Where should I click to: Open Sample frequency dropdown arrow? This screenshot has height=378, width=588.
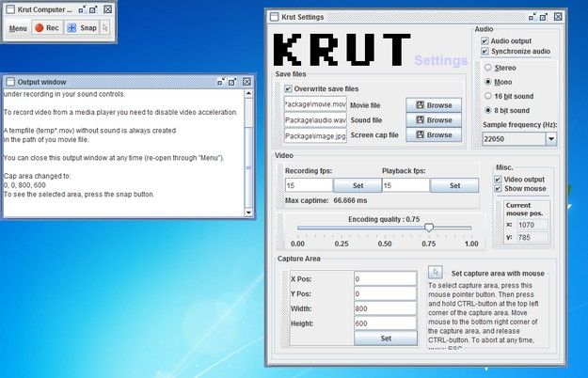pyautogui.click(x=551, y=139)
